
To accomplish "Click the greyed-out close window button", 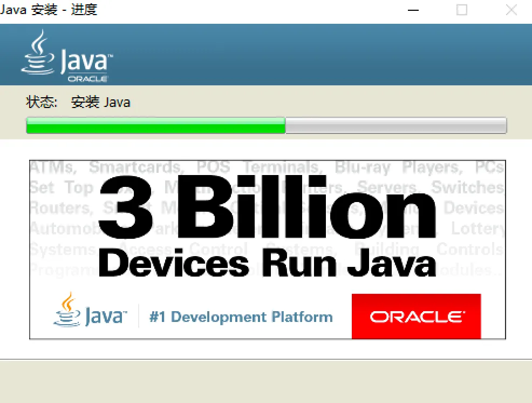I will [511, 10].
